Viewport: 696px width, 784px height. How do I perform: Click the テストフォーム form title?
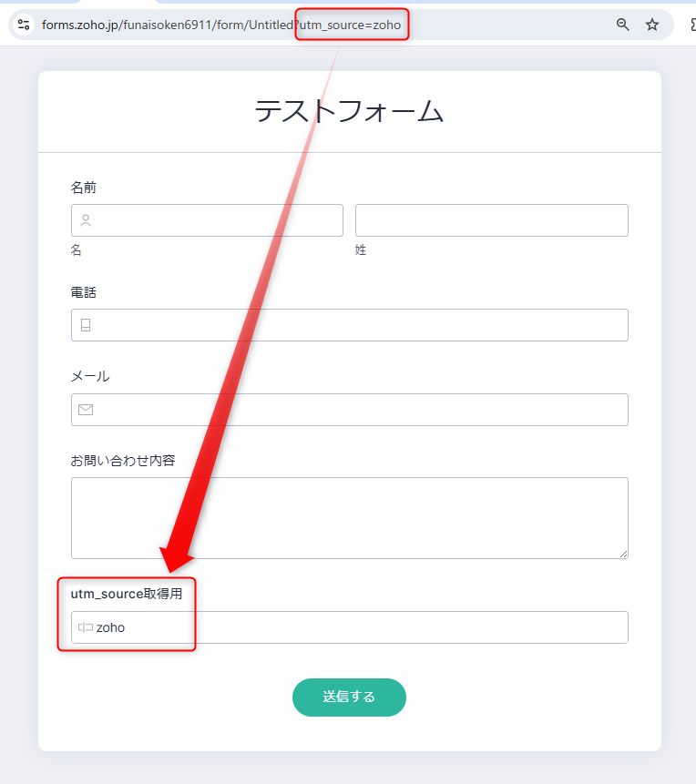coord(349,111)
